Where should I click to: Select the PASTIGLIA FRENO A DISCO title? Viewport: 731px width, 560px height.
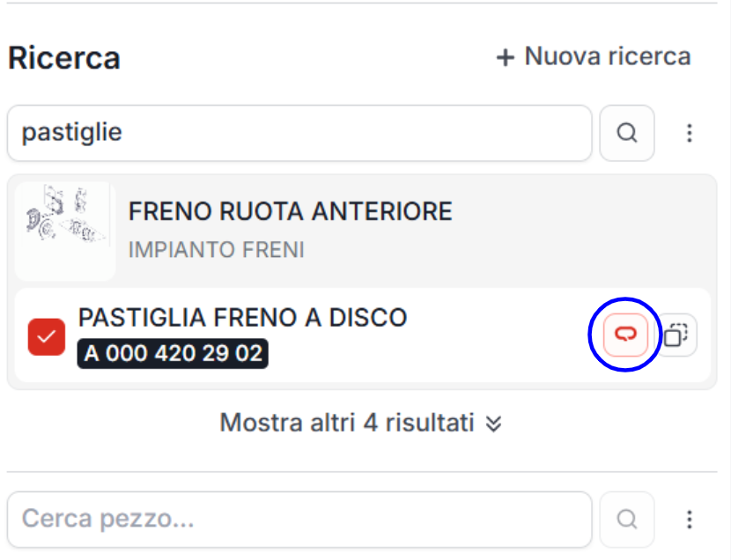242,318
